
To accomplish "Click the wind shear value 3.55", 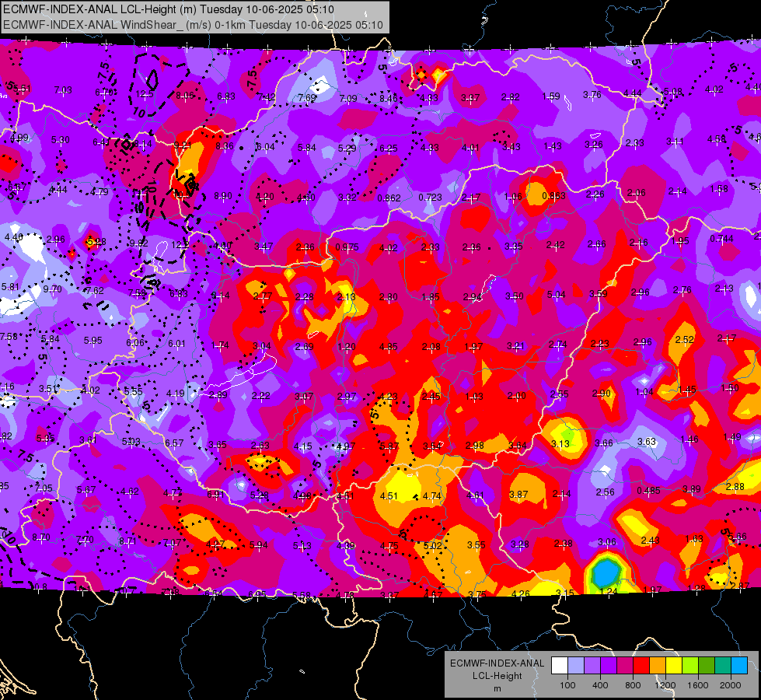I will click(476, 545).
